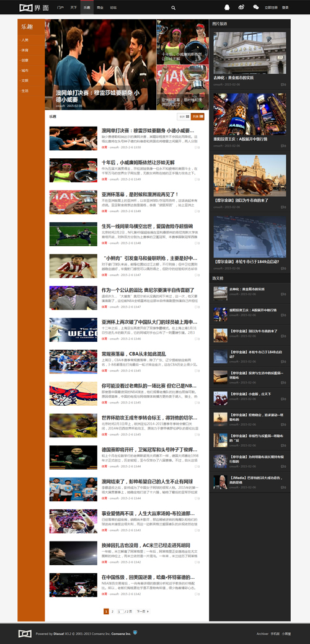Open the 手机版 footer link

click(x=275, y=633)
